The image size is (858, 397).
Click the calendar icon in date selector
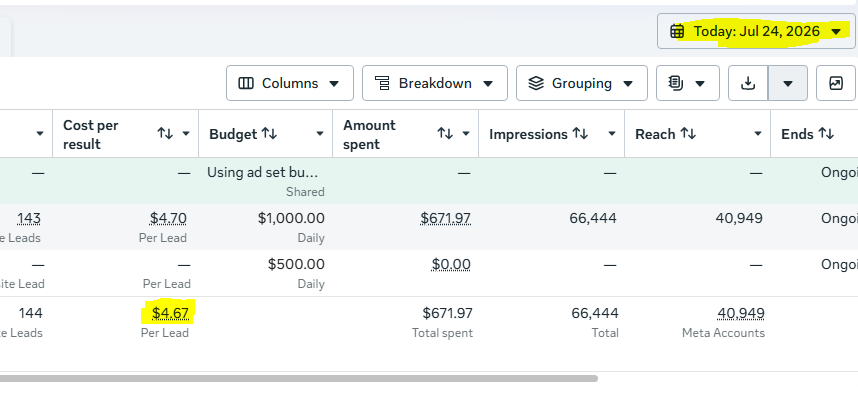click(x=677, y=31)
